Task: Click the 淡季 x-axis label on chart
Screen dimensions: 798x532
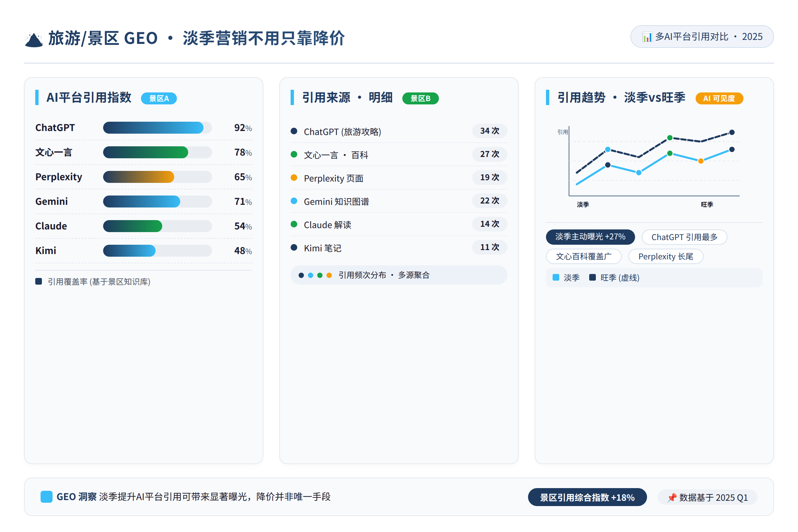Action: (x=583, y=204)
